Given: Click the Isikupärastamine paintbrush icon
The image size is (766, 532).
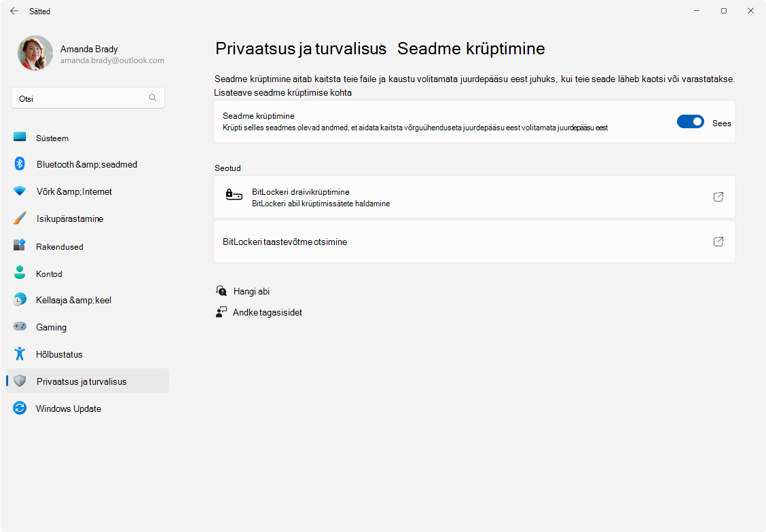Looking at the screenshot, I should pos(20,218).
